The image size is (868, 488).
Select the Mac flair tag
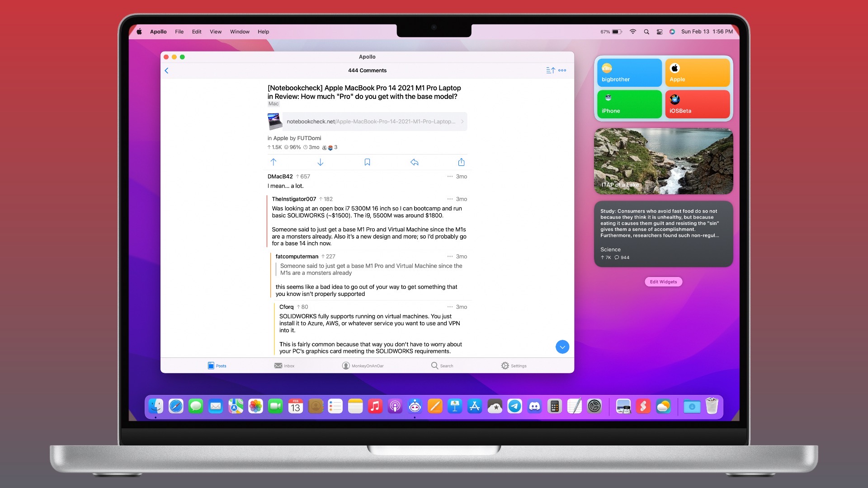[x=274, y=104]
